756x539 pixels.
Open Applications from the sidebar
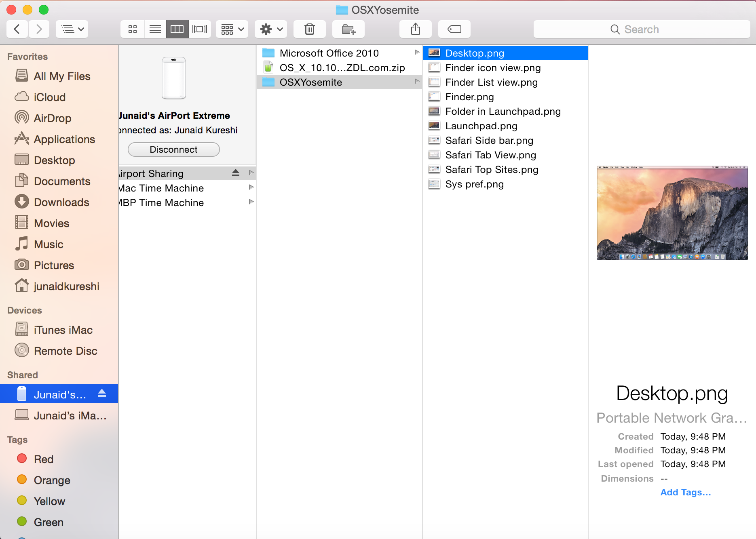coord(59,139)
